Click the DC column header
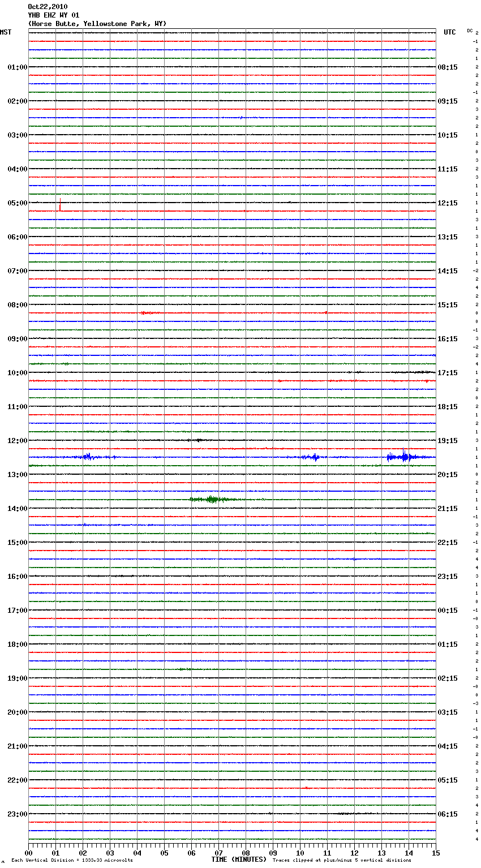Screen dimensions: 481x868 (x=470, y=31)
